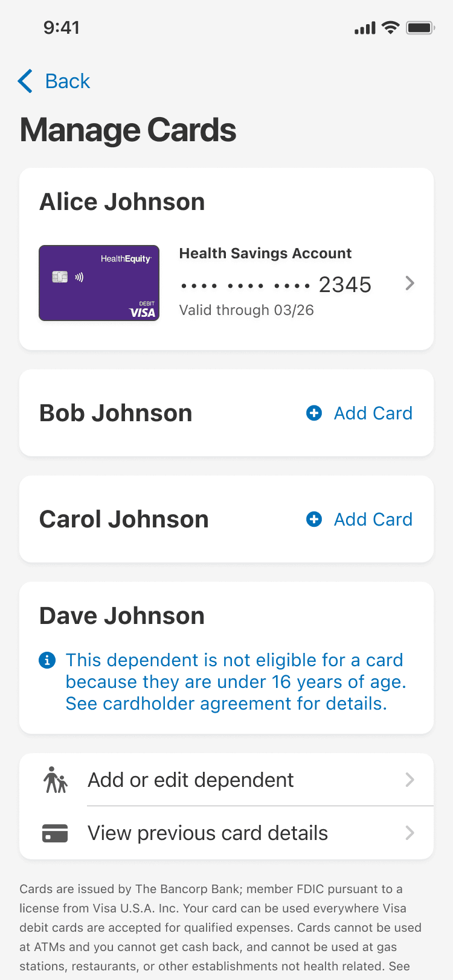Tap the Health Savings Account label

265,253
